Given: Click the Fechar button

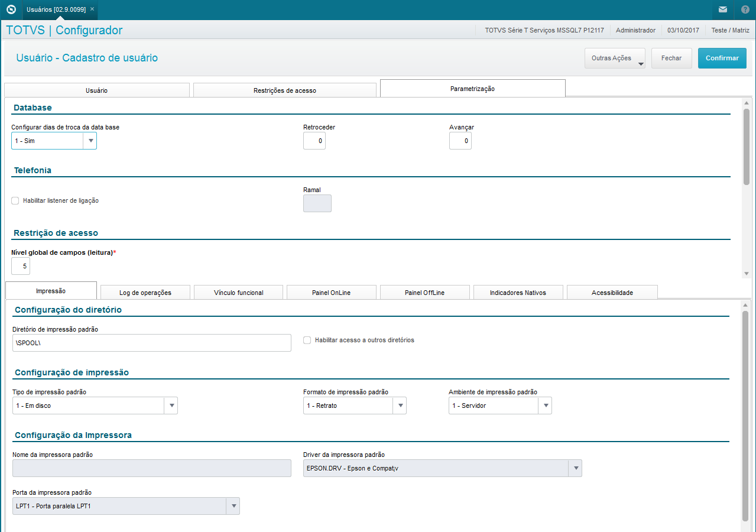Looking at the screenshot, I should [x=671, y=59].
